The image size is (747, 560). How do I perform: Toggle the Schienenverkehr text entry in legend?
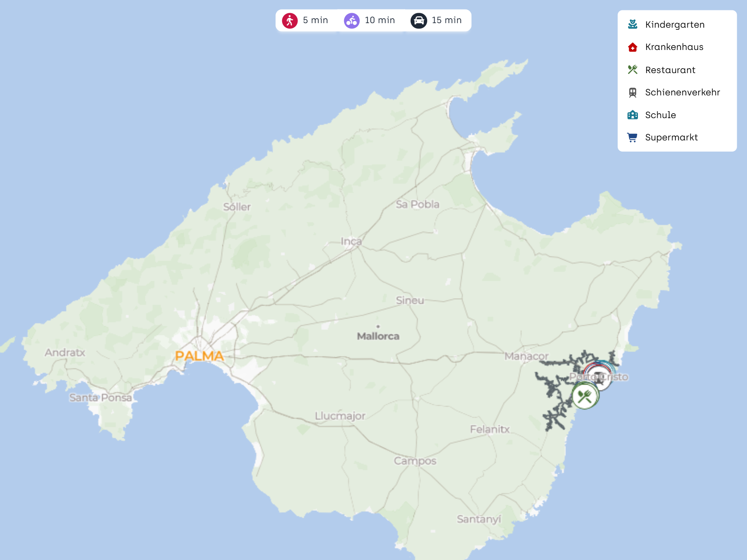(x=683, y=93)
